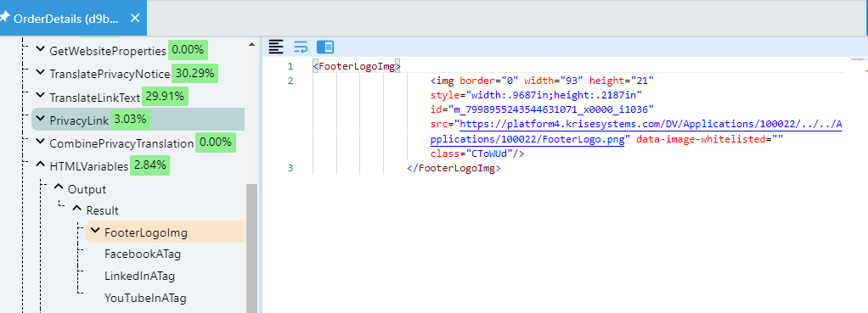This screenshot has width=868, height=313.
Task: Select the TranslatePrivacyNotice tree item
Action: pos(110,74)
